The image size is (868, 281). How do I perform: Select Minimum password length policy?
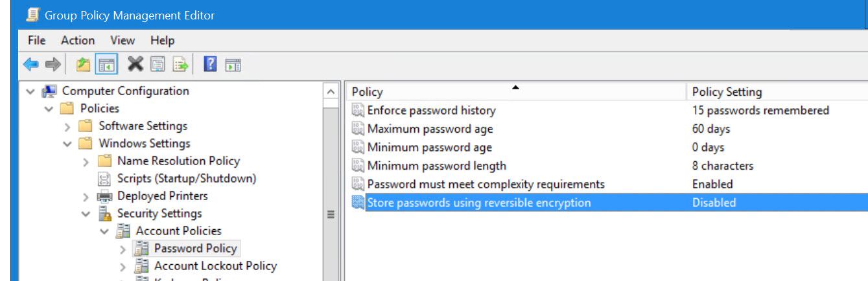436,166
